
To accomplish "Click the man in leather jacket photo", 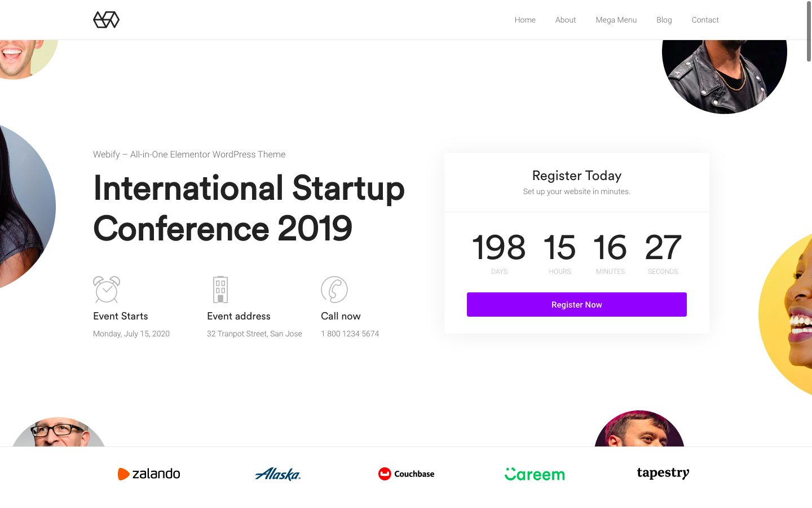I will 725,76.
